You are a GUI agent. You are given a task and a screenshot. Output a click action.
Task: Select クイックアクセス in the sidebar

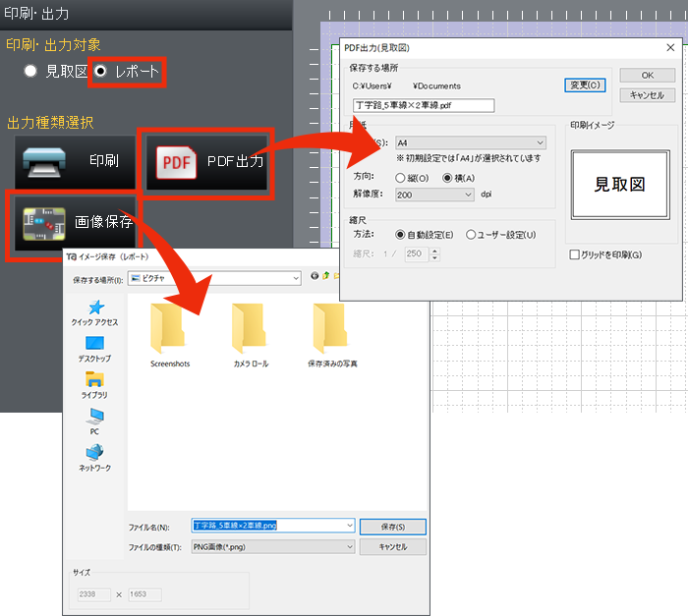click(94, 312)
